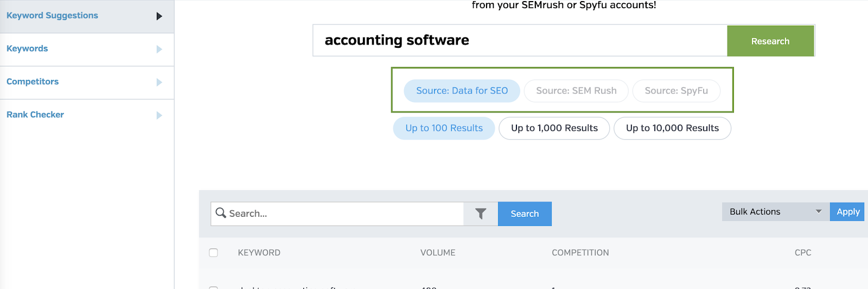Image resolution: width=868 pixels, height=289 pixels.
Task: Click the blue Search button
Action: (525, 214)
